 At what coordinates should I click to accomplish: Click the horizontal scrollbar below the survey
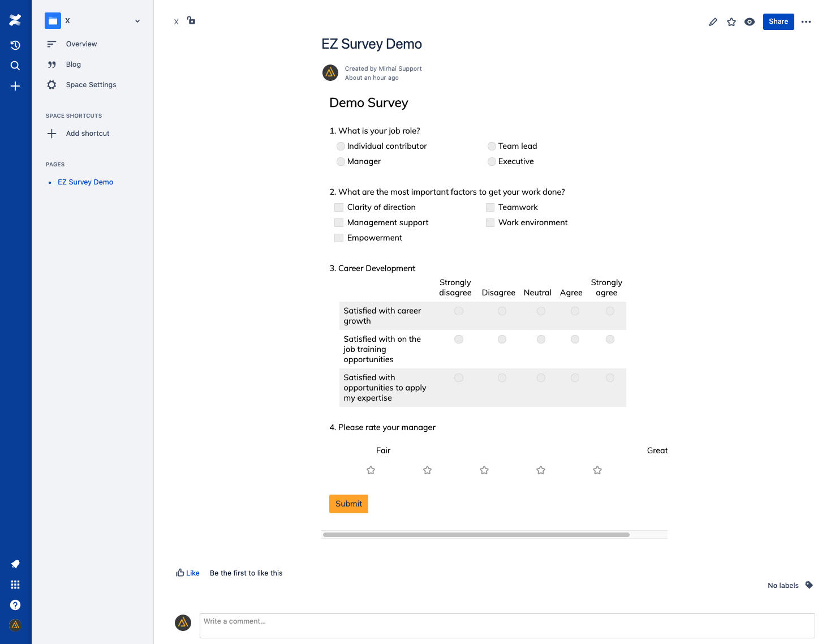click(476, 535)
